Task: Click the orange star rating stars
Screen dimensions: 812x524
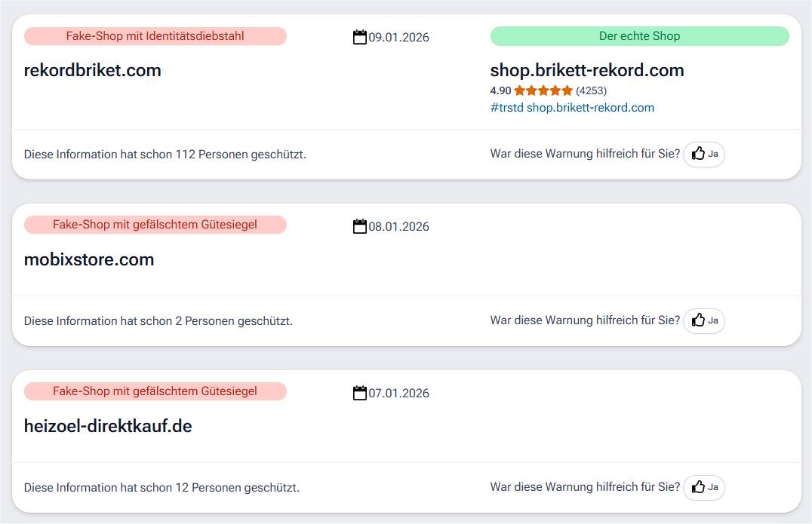Action: click(542, 90)
